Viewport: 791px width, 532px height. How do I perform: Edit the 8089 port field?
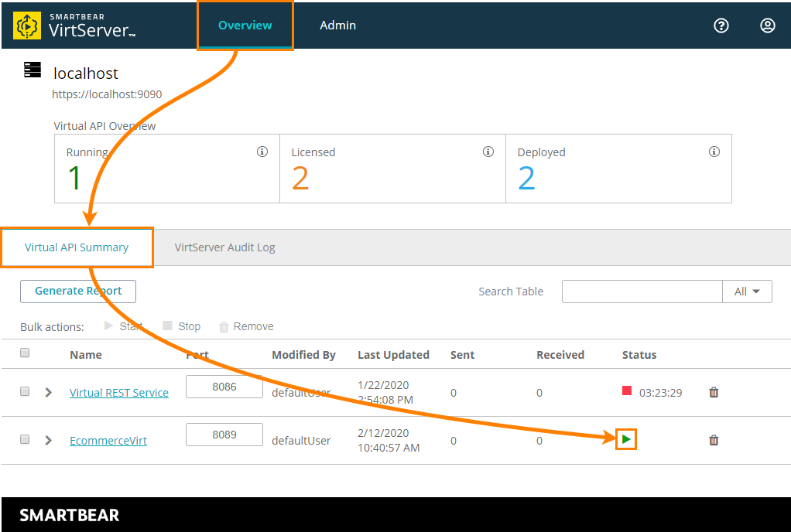coord(224,435)
